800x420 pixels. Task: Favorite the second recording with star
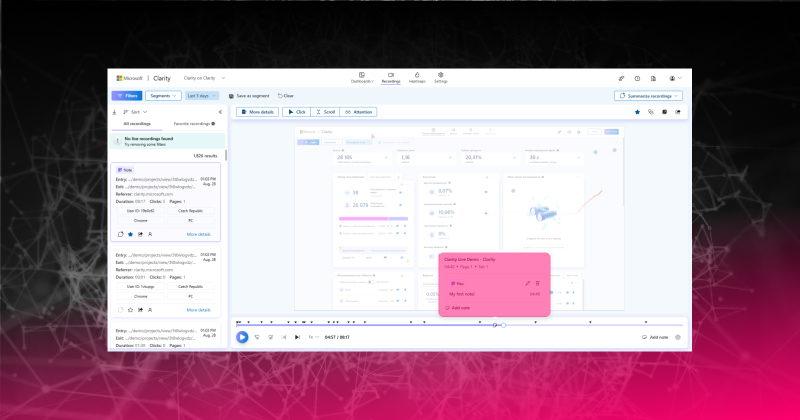tap(131, 310)
